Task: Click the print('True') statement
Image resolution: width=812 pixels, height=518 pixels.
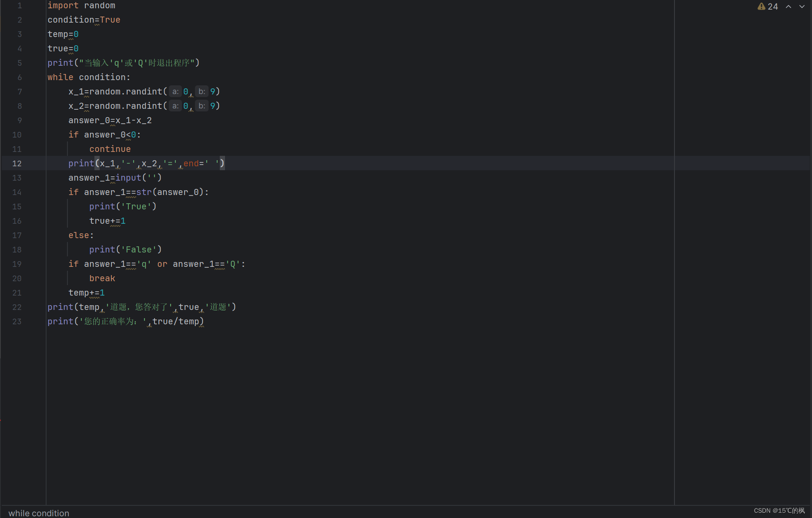Action: [123, 206]
